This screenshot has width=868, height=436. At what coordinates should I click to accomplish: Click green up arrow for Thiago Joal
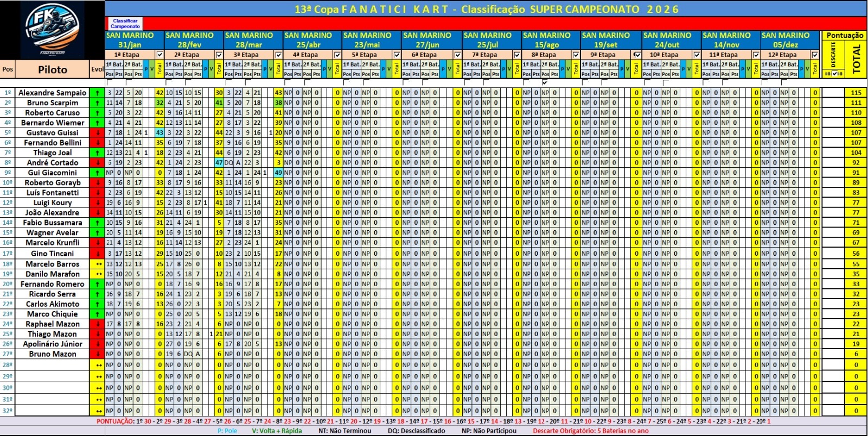98,153
